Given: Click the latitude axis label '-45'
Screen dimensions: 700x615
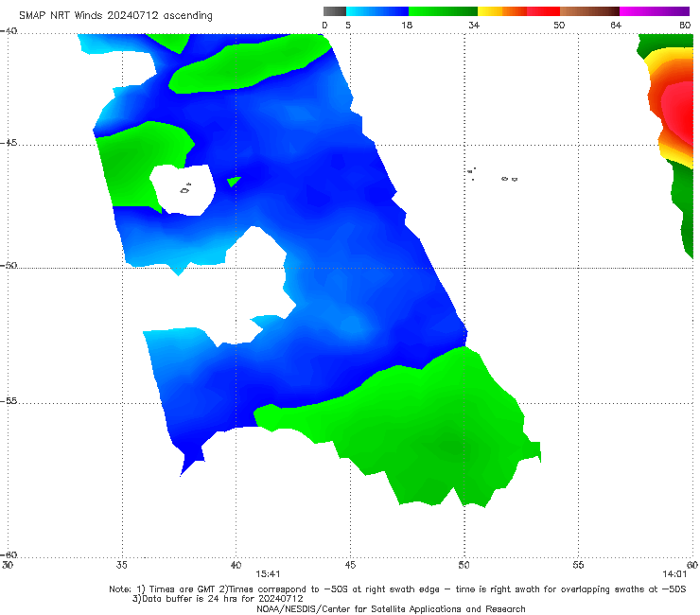Looking at the screenshot, I should click(9, 143).
